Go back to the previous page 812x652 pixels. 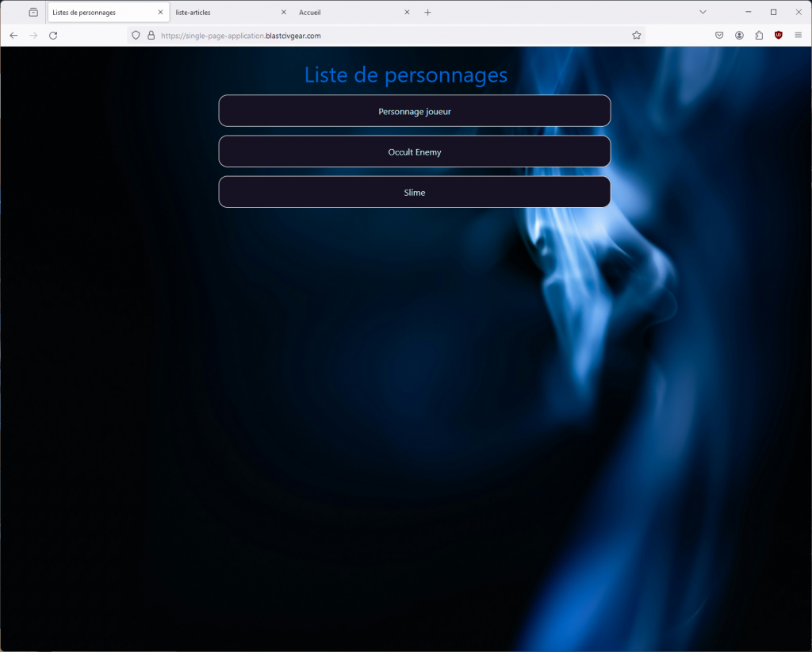point(13,35)
